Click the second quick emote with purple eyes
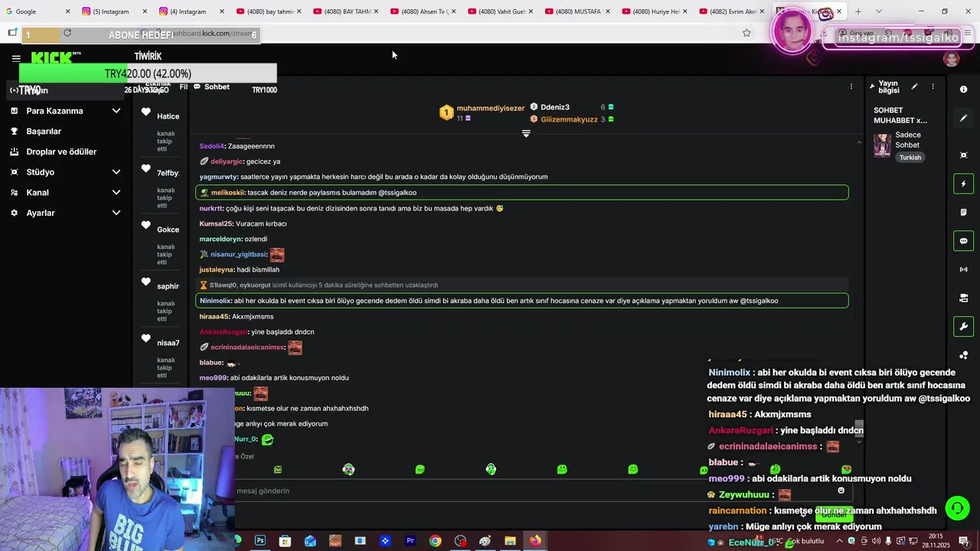 pyautogui.click(x=348, y=469)
